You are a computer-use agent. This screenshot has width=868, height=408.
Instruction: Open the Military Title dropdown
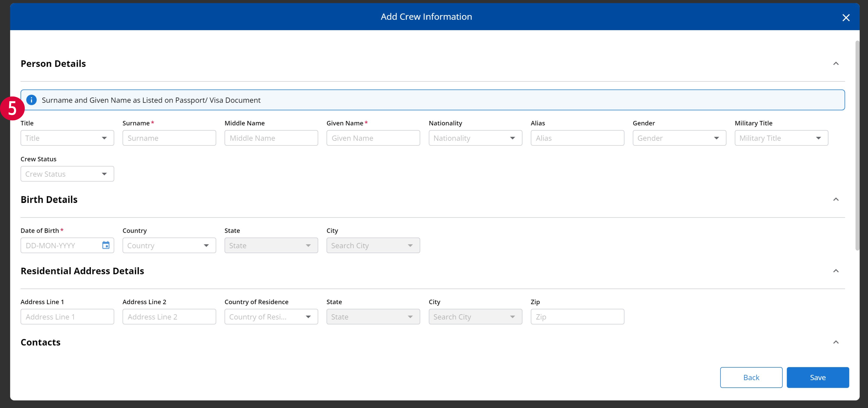(781, 138)
